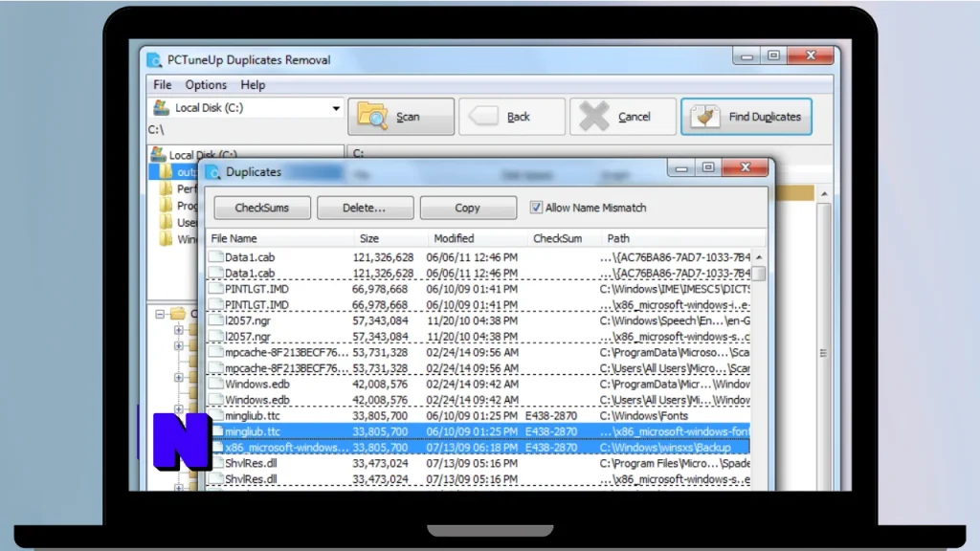Image resolution: width=980 pixels, height=551 pixels.
Task: Select mingliub.ttc in C:\Windows\Fonts
Action: coord(479,415)
